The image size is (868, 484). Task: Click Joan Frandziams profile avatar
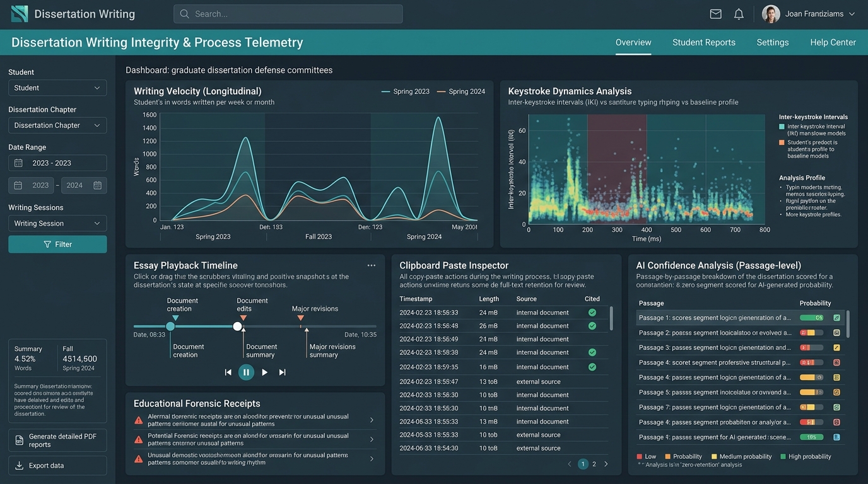click(771, 14)
